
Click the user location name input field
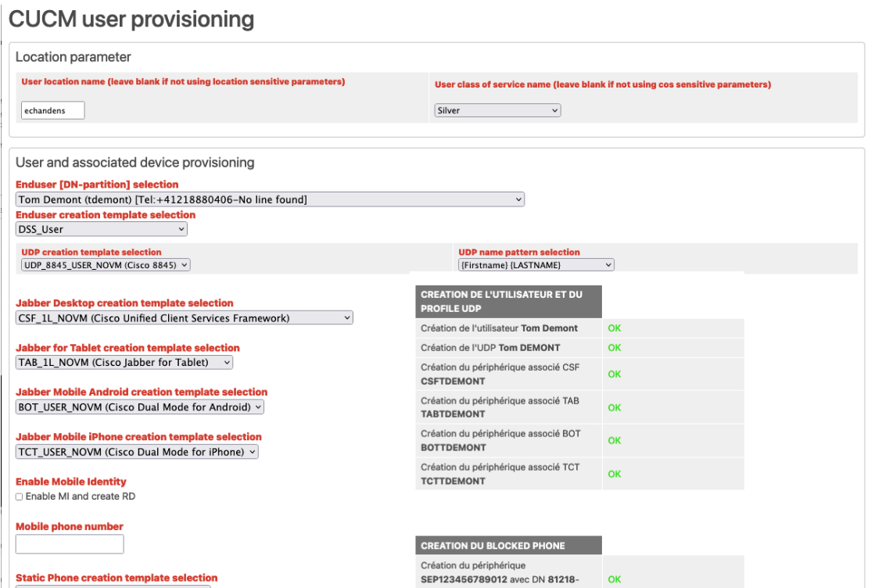pos(52,111)
